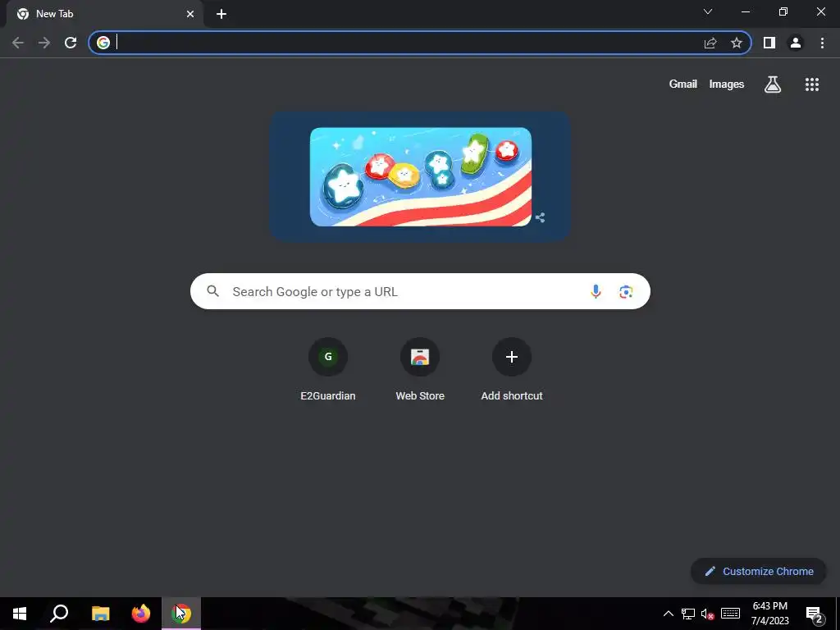Click the browser Forward arrow

(x=44, y=43)
